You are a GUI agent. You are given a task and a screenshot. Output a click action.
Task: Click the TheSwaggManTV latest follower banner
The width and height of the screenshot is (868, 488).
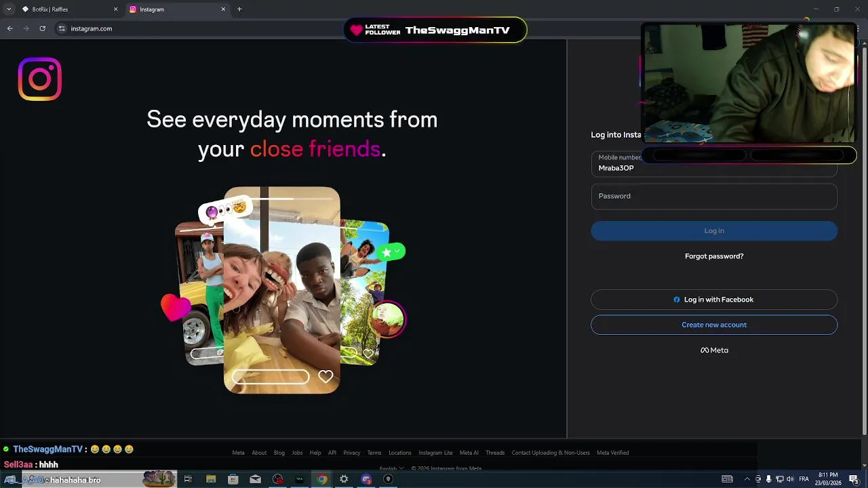click(435, 30)
